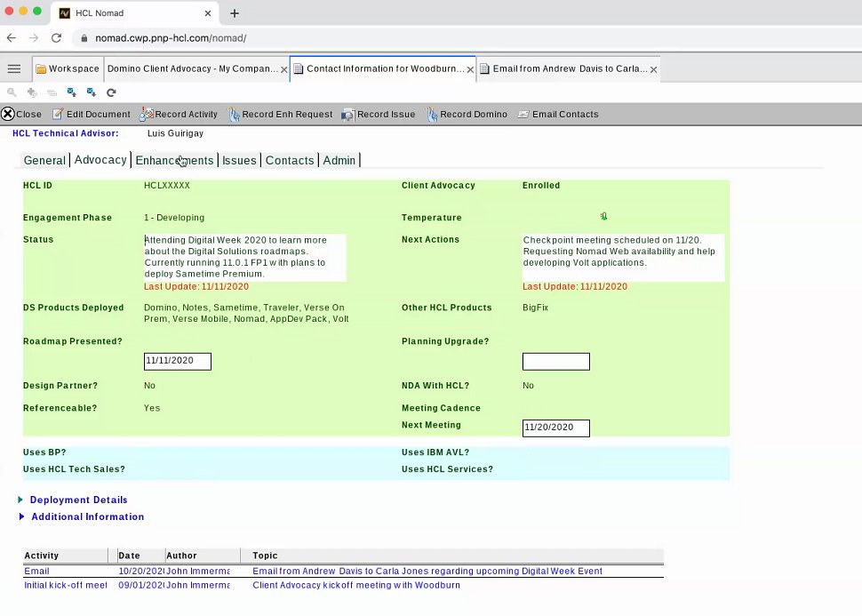Switch to Email from Andrew Davis tab
862x616 pixels.
tap(569, 68)
